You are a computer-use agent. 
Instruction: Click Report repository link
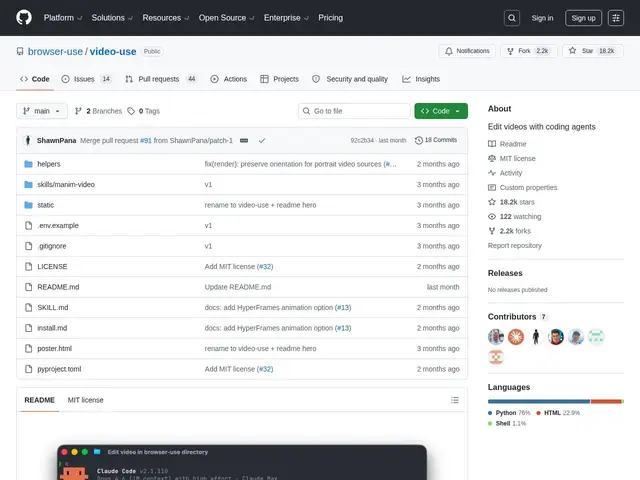515,245
